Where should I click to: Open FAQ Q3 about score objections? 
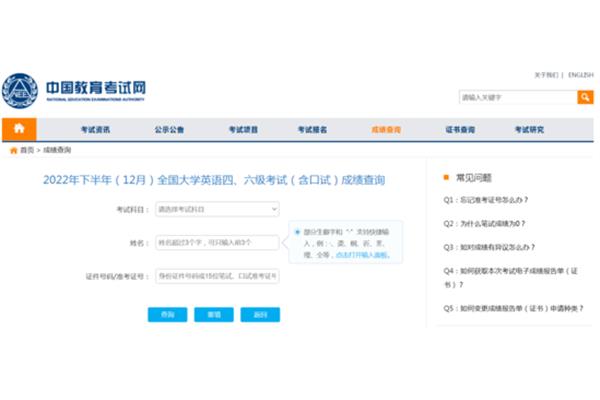click(x=489, y=247)
